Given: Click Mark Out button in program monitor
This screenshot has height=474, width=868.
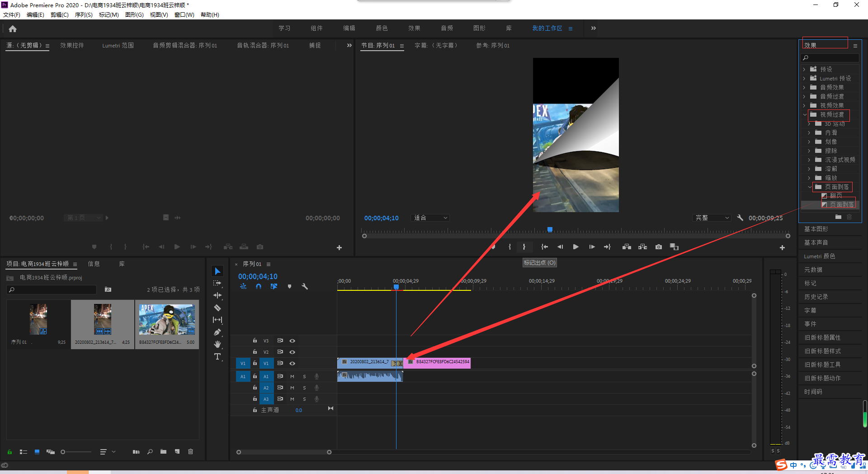Looking at the screenshot, I should tap(524, 247).
